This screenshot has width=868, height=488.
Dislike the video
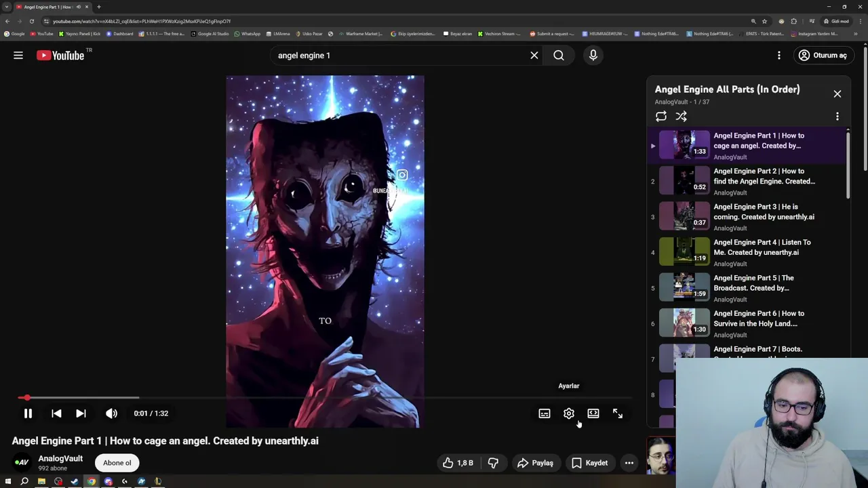click(x=493, y=463)
